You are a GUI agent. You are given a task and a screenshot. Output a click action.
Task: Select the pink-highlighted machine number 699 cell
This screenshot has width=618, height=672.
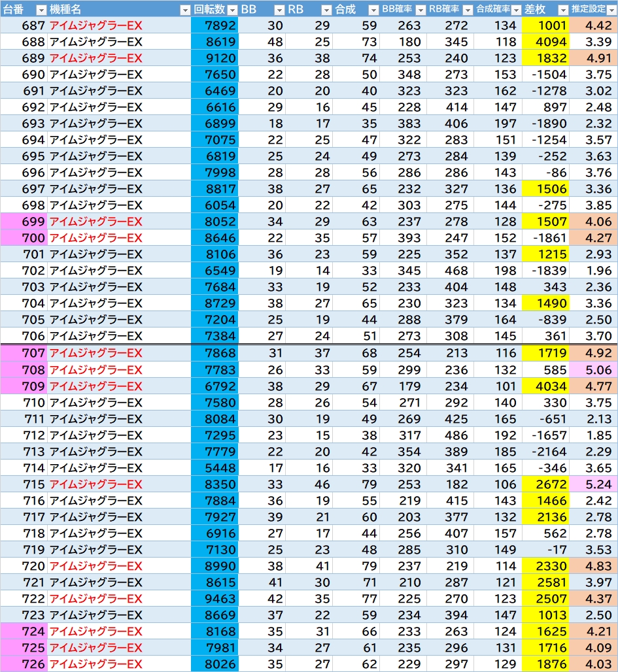[x=24, y=222]
